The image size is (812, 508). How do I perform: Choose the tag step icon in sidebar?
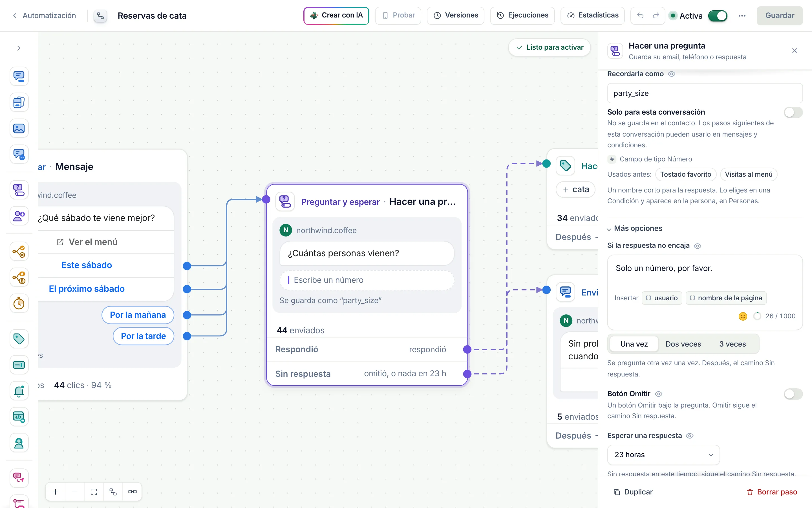click(19, 339)
